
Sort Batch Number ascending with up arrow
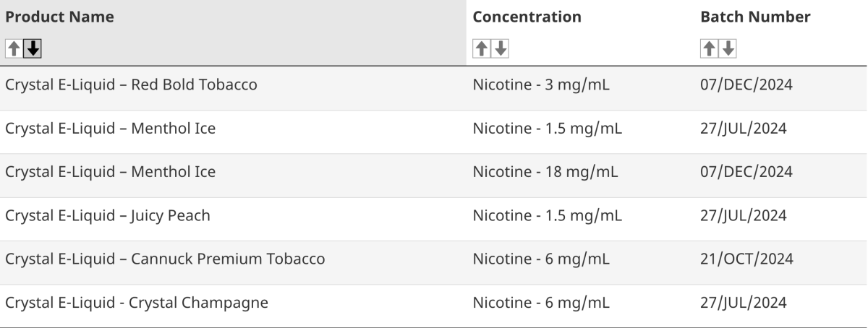coord(709,48)
